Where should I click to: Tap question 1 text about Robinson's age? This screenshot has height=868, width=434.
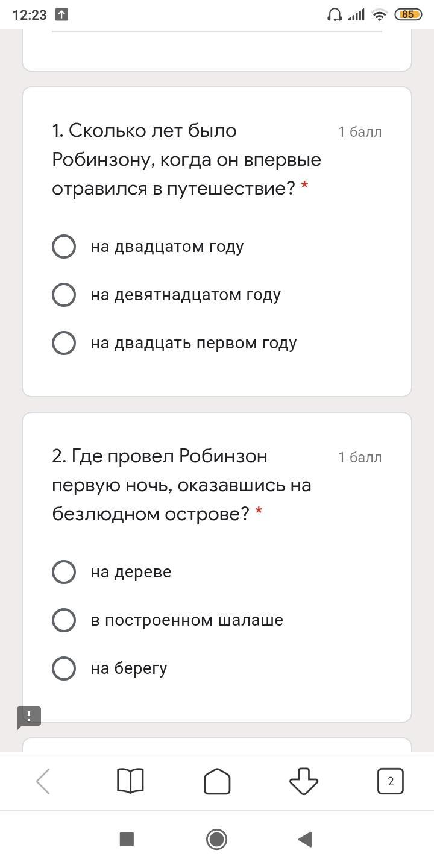186,160
